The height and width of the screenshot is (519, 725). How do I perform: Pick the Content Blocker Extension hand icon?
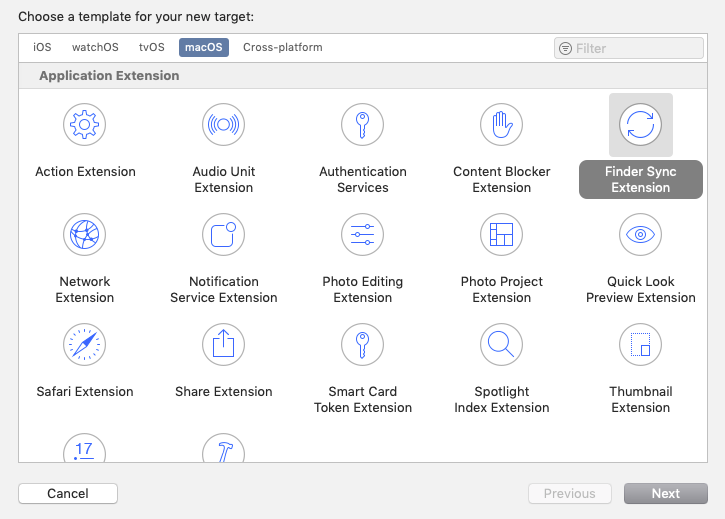point(501,125)
